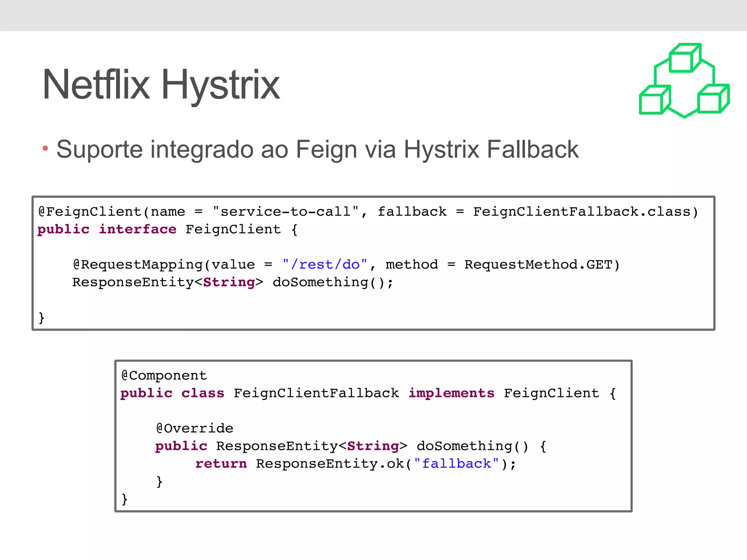Click the "/rest/do" string literal
The height and width of the screenshot is (560, 747).
click(x=325, y=264)
